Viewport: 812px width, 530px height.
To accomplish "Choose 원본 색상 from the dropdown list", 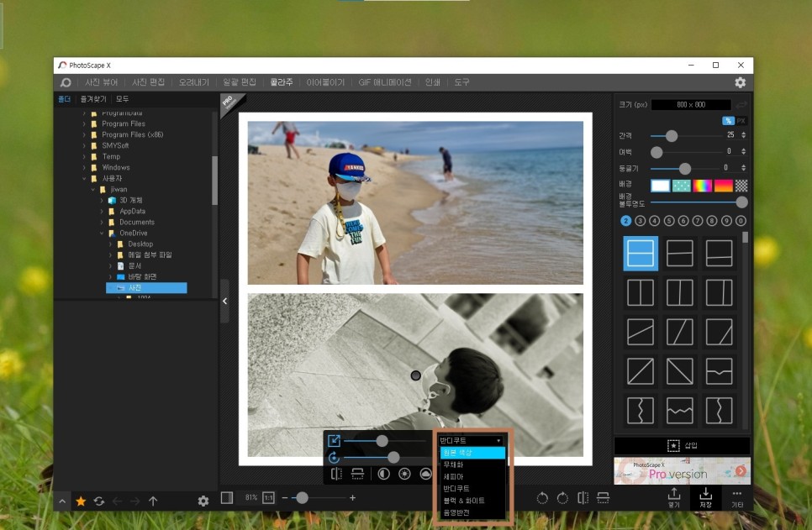I will point(472,453).
